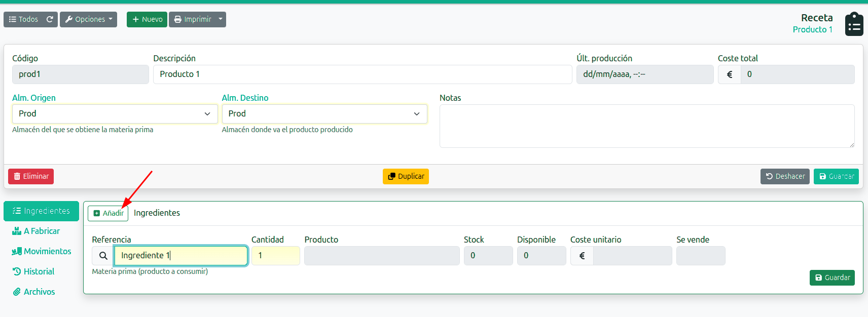Click the top Guardar button
Screen dimensions: 868x317
(836, 176)
